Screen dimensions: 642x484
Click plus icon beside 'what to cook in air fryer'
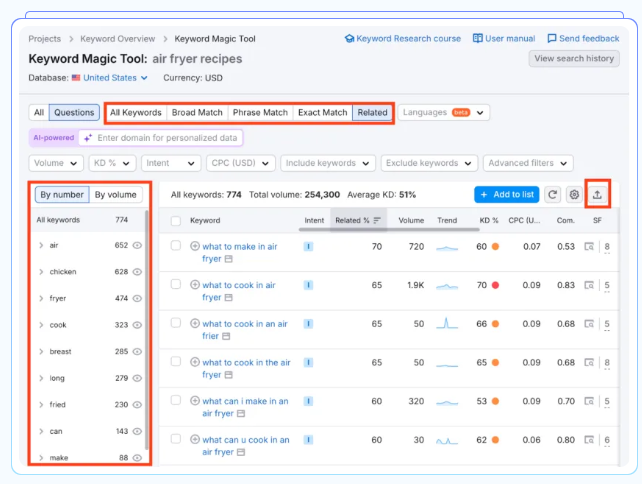195,285
